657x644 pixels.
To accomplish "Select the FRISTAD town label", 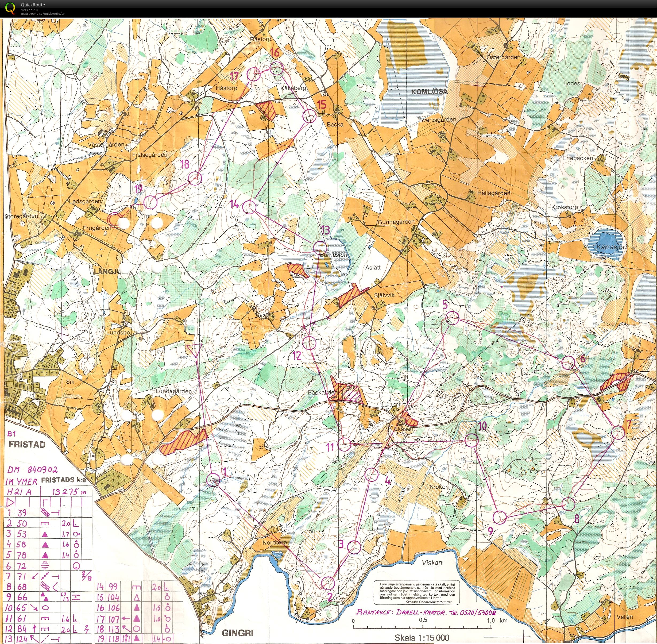I will pos(27,445).
